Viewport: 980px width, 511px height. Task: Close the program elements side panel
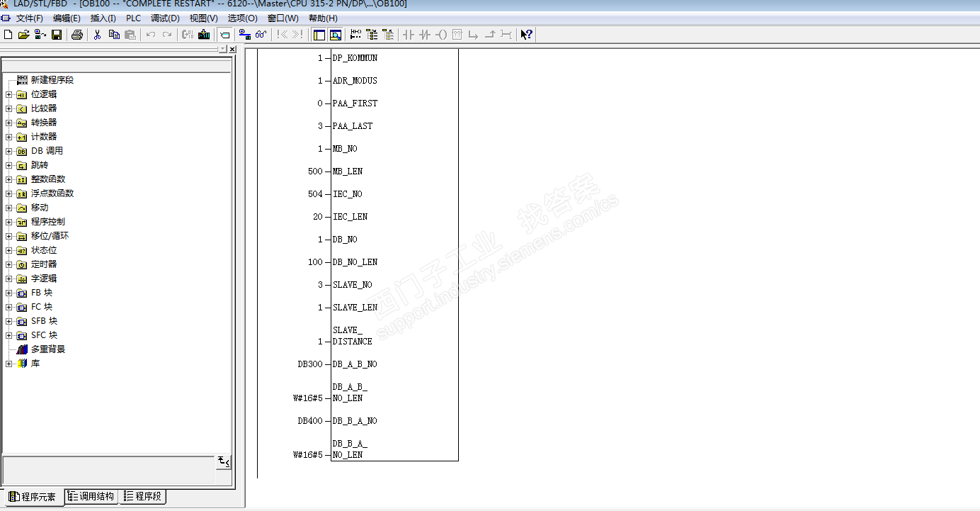[x=232, y=49]
